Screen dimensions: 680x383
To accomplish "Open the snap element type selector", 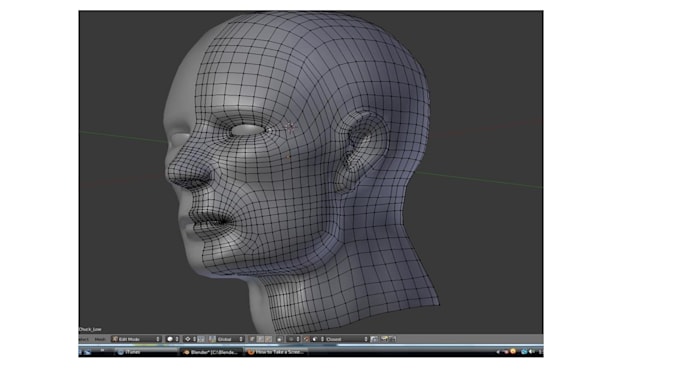I will [317, 339].
